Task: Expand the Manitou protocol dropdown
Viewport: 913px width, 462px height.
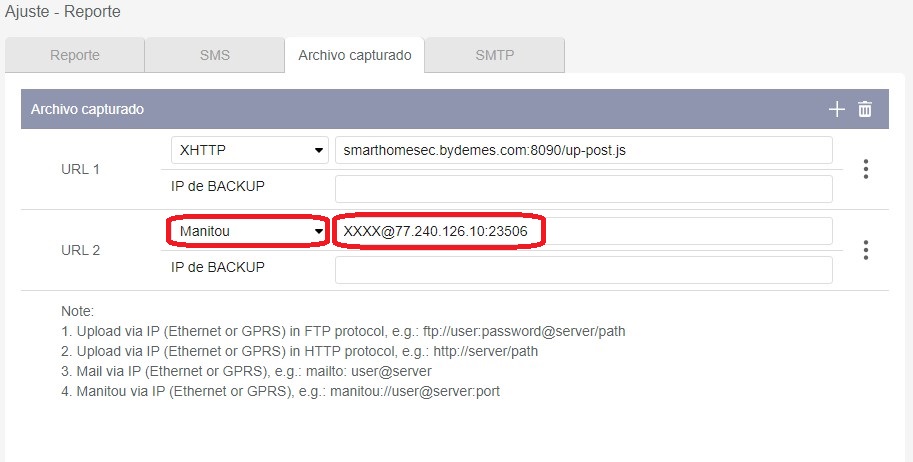Action: [250, 232]
